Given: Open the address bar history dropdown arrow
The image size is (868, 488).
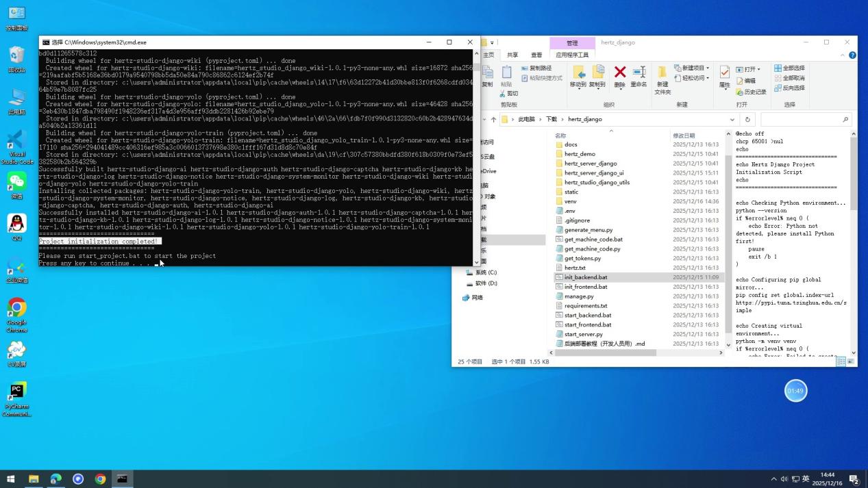Looking at the screenshot, I should [732, 119].
